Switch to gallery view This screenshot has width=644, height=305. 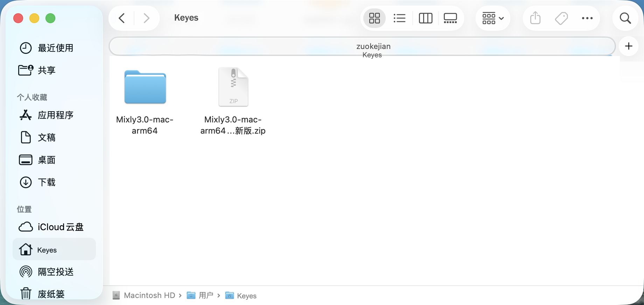point(450,18)
